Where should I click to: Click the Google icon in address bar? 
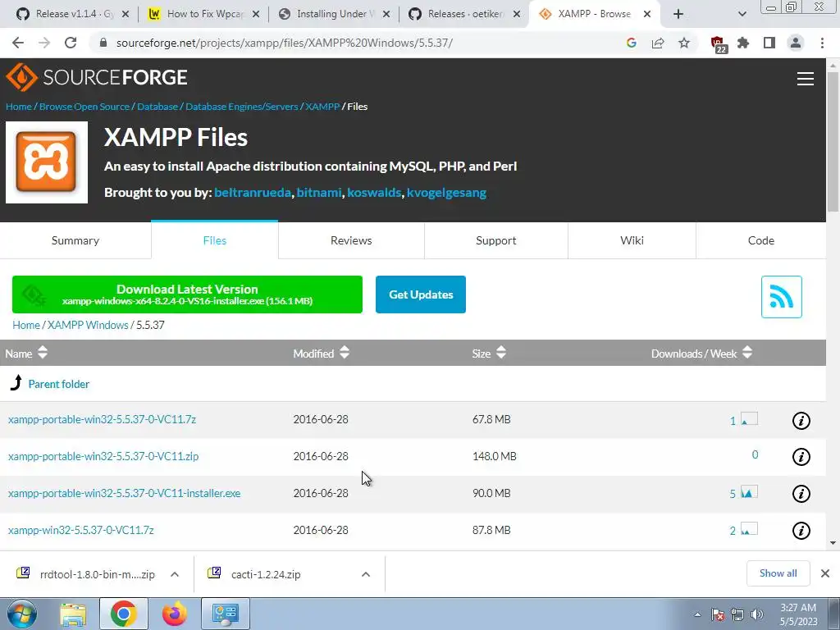(x=631, y=43)
